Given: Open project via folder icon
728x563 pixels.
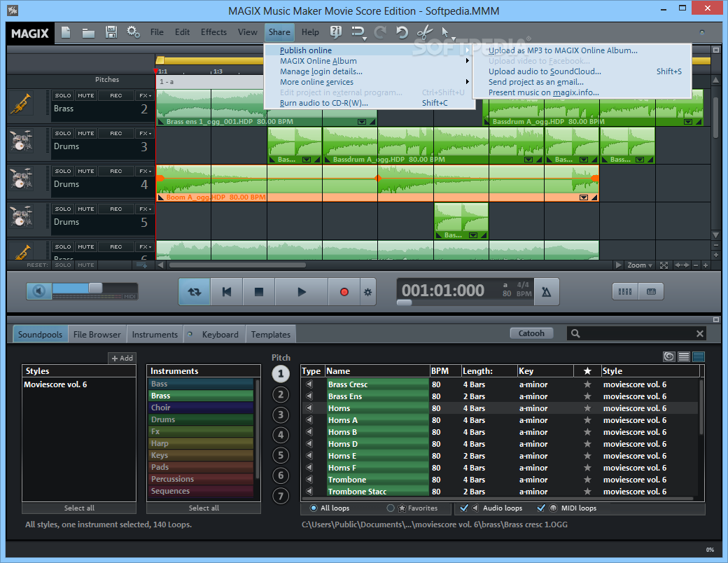Looking at the screenshot, I should (x=88, y=32).
